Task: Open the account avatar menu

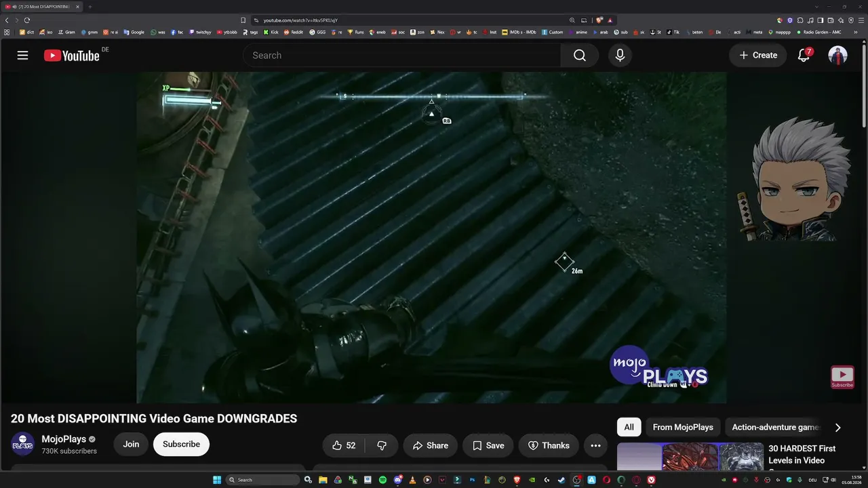Action: coord(837,56)
